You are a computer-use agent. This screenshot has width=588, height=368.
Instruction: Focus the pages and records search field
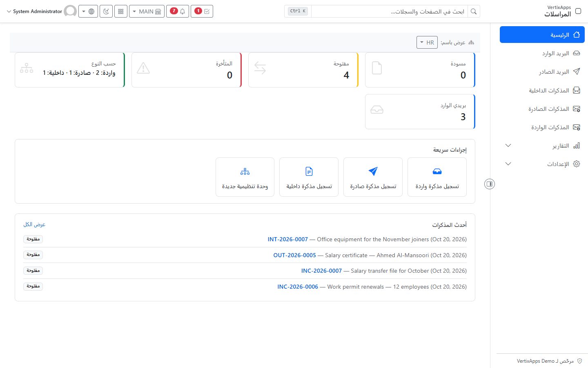point(390,11)
